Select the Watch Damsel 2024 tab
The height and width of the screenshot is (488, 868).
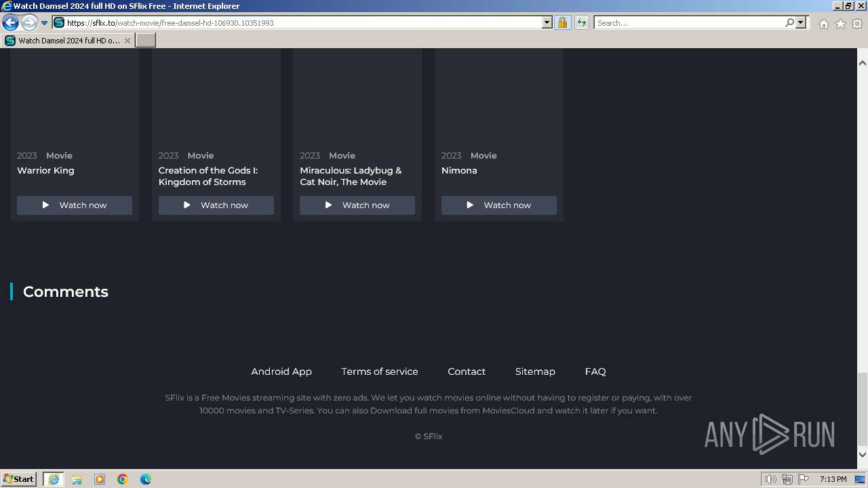tap(68, 41)
